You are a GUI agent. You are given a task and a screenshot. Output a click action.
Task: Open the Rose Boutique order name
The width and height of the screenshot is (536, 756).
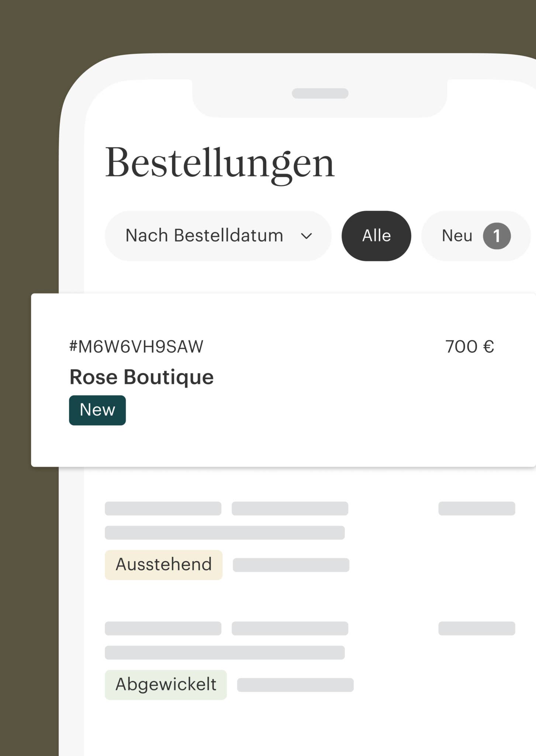click(x=141, y=377)
